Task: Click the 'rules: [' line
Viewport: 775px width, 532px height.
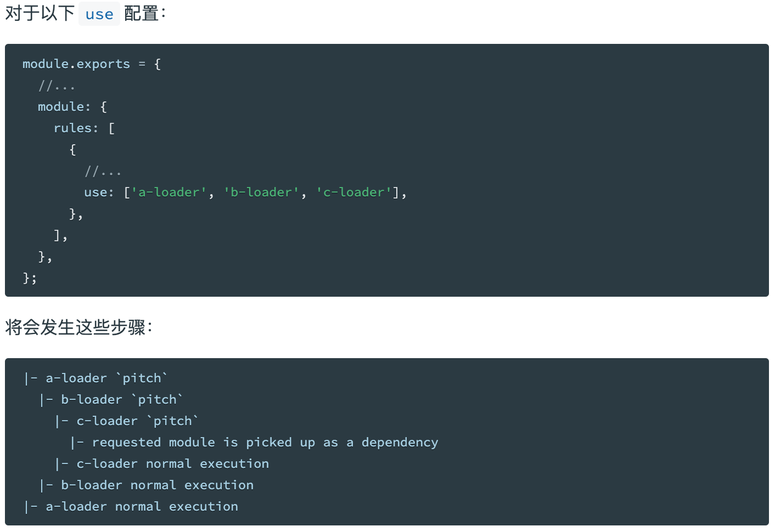Action: click(84, 128)
